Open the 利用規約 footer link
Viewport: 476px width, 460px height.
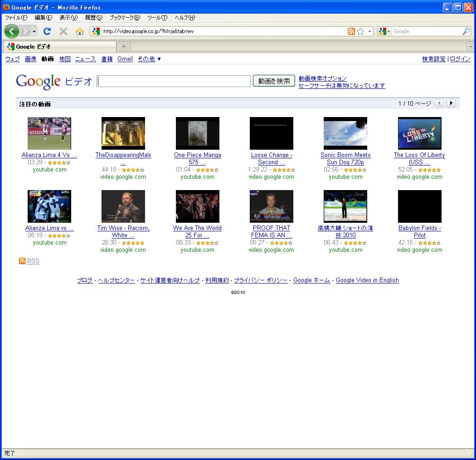(217, 280)
